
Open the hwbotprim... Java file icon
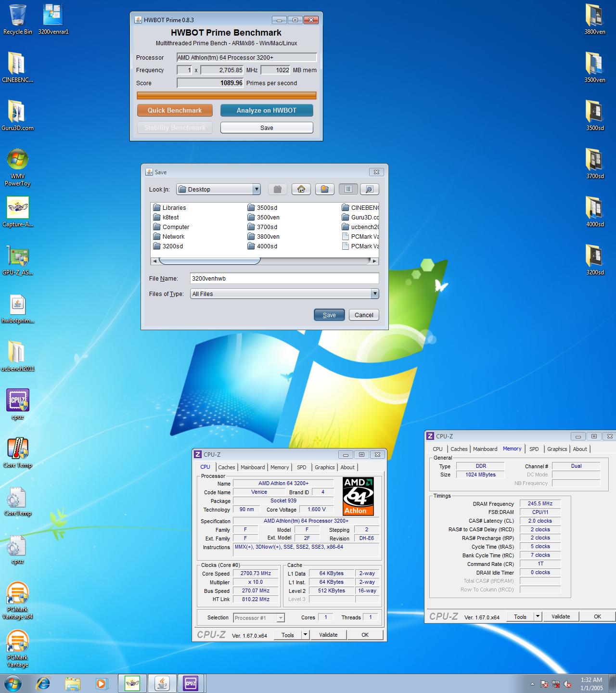point(17,308)
